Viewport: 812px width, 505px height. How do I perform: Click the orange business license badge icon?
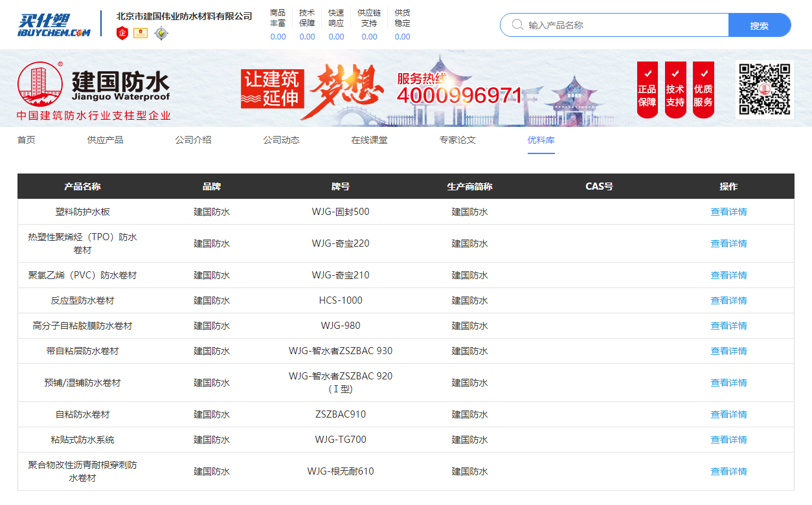(141, 33)
